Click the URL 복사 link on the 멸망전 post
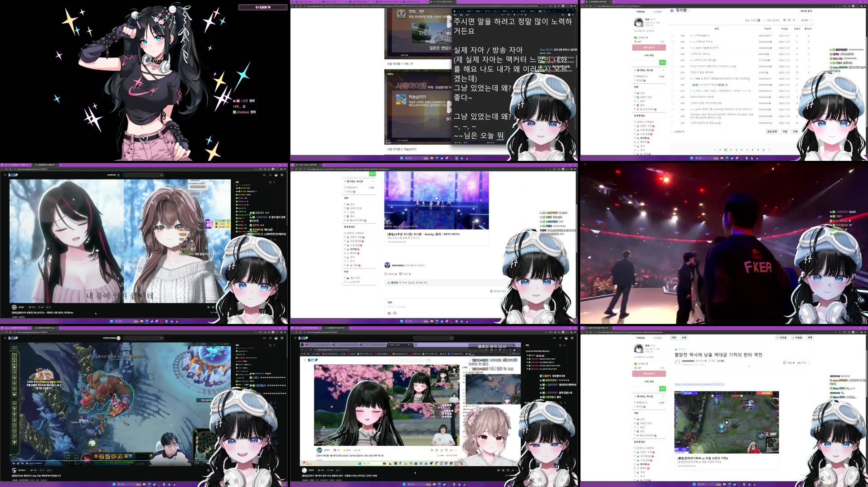This screenshot has width=868, height=487. coord(801,363)
